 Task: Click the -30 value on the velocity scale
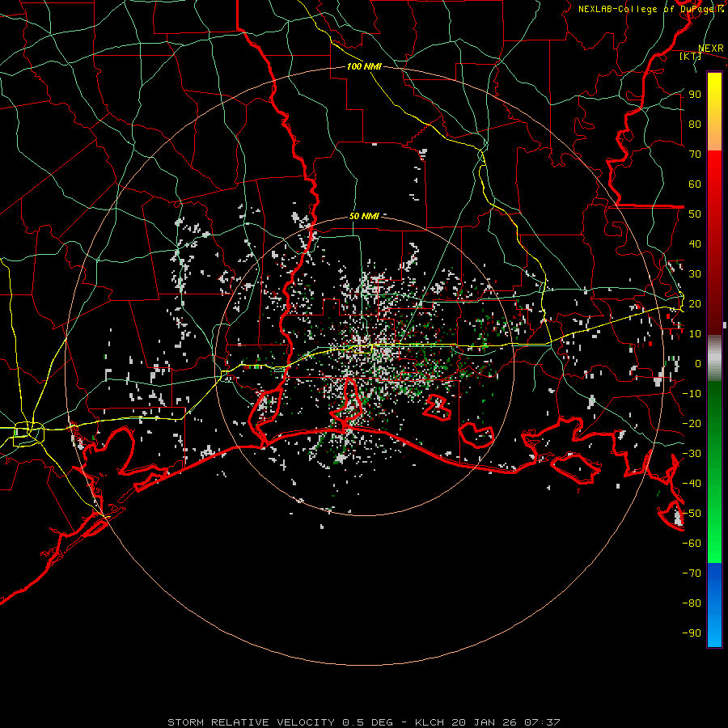(x=692, y=454)
